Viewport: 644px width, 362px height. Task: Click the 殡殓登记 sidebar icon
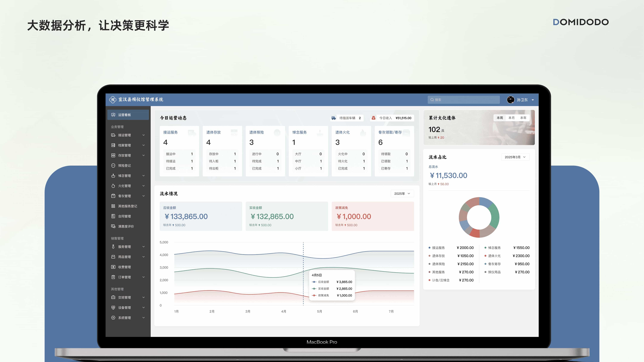[x=113, y=165]
